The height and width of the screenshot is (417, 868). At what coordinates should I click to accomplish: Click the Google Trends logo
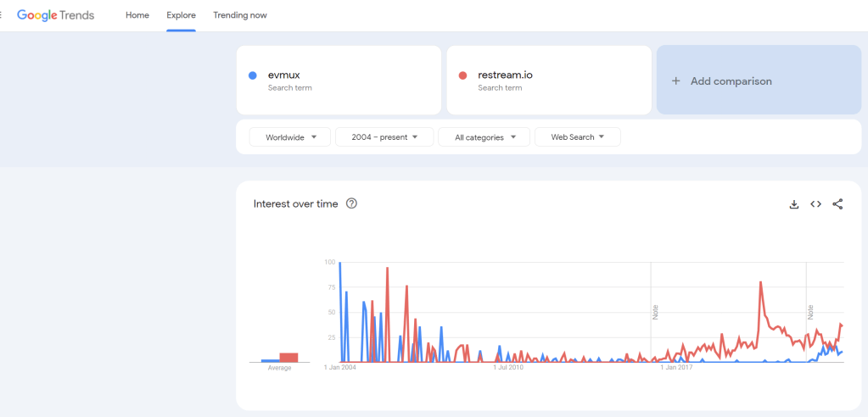(x=55, y=15)
